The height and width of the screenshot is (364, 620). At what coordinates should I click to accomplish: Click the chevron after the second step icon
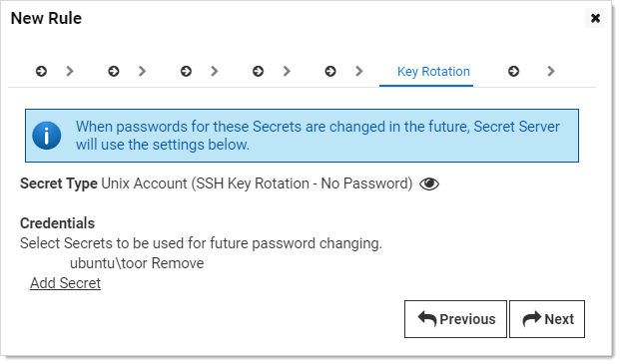point(143,72)
